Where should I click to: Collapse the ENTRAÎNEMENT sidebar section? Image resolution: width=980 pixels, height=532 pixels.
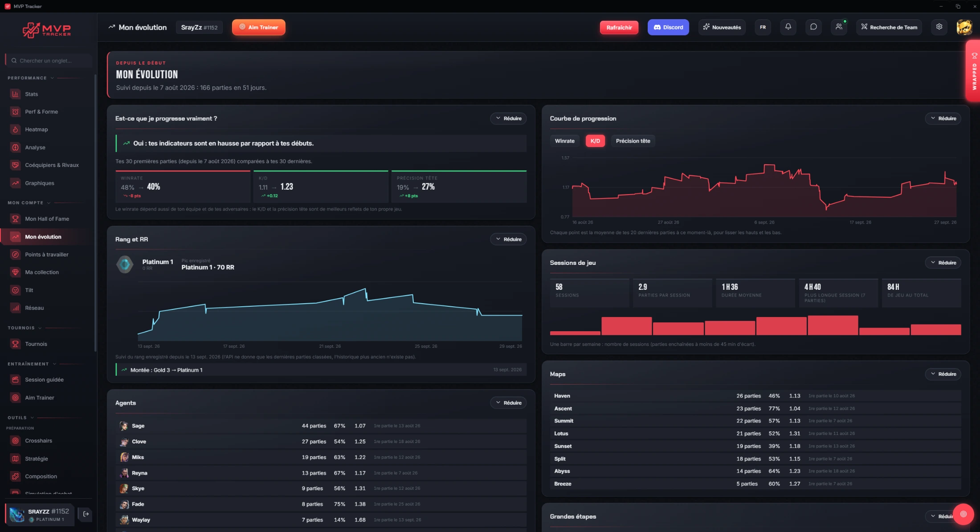pyautogui.click(x=32, y=364)
